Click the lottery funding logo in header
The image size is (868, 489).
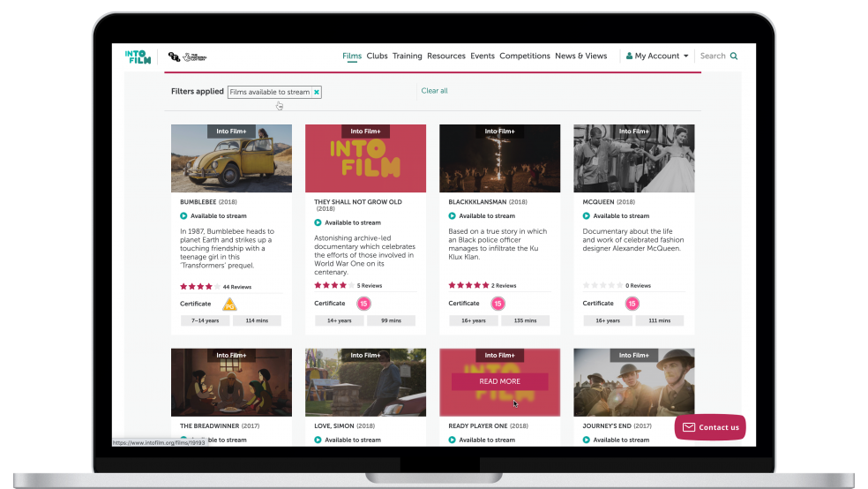(188, 57)
